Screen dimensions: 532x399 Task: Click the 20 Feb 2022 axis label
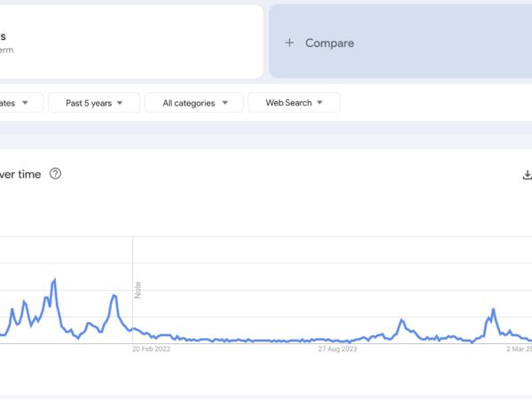(x=152, y=348)
